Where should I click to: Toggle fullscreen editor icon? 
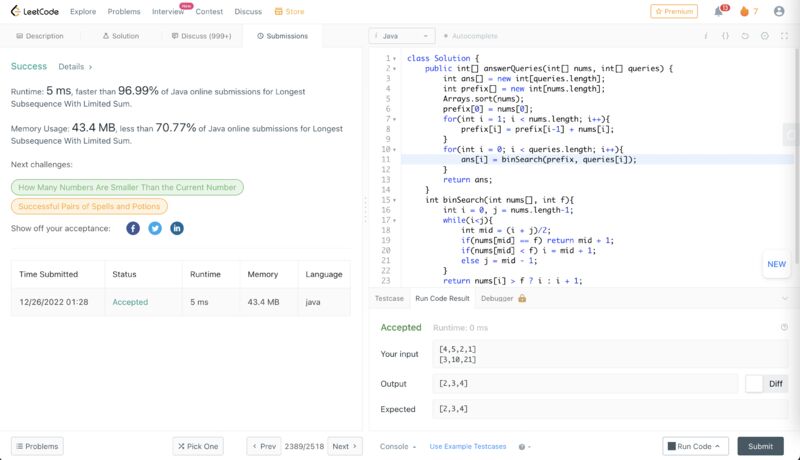784,36
